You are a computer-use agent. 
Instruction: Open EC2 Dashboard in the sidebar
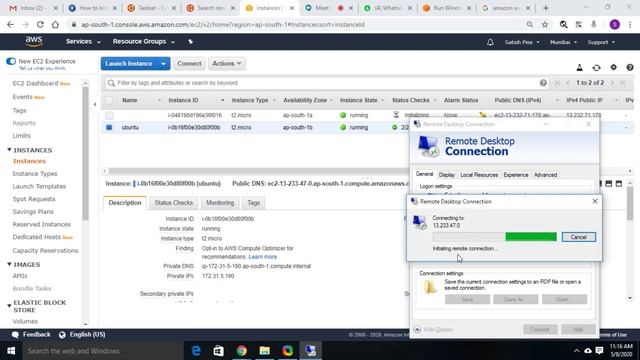click(36, 83)
